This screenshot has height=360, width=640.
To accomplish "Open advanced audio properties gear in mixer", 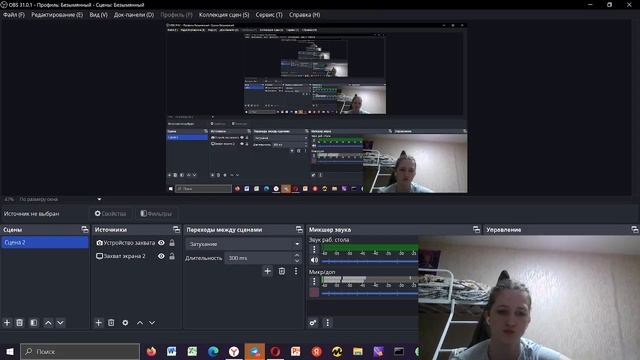I will point(313,322).
